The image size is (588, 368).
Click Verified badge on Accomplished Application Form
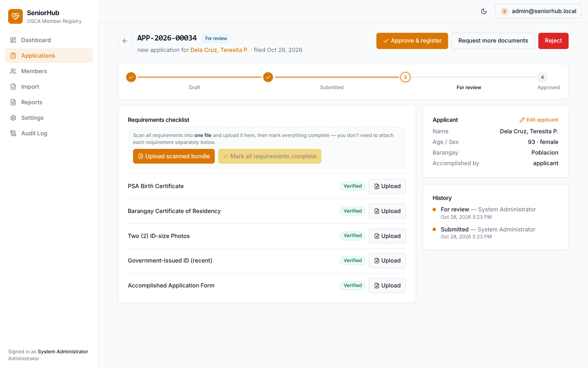tap(353, 285)
